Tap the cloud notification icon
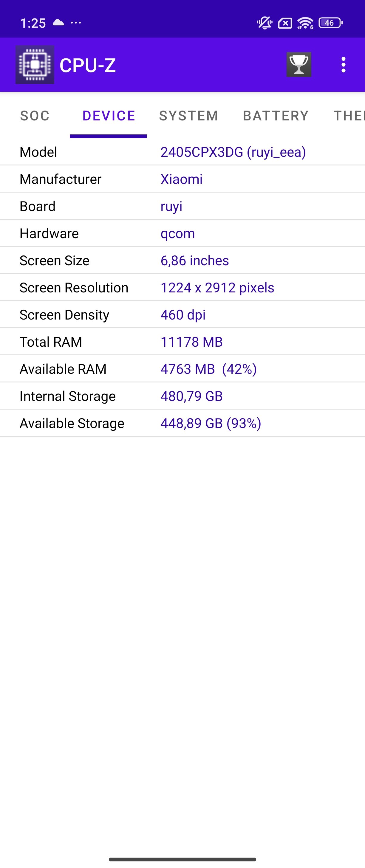Screen dimensions: 365x868 click(58, 23)
